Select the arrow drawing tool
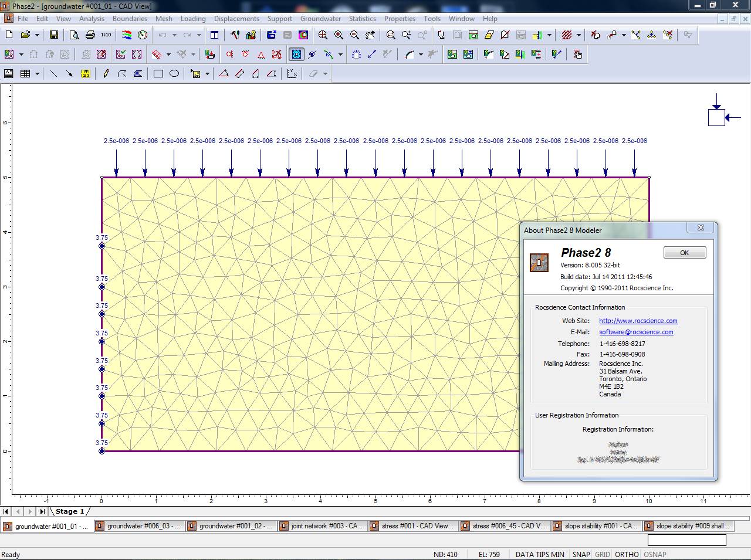 (69, 74)
